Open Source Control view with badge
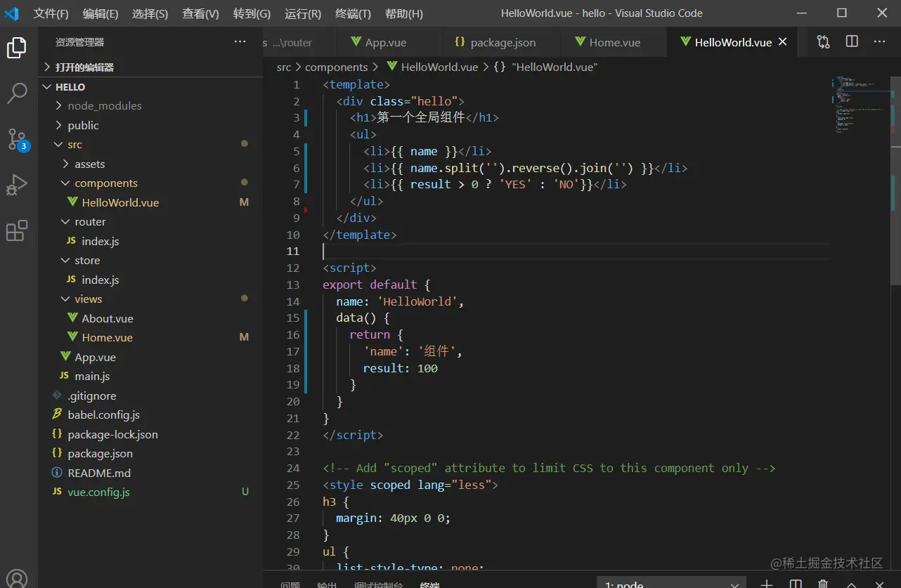This screenshot has height=588, width=901. pyautogui.click(x=17, y=139)
